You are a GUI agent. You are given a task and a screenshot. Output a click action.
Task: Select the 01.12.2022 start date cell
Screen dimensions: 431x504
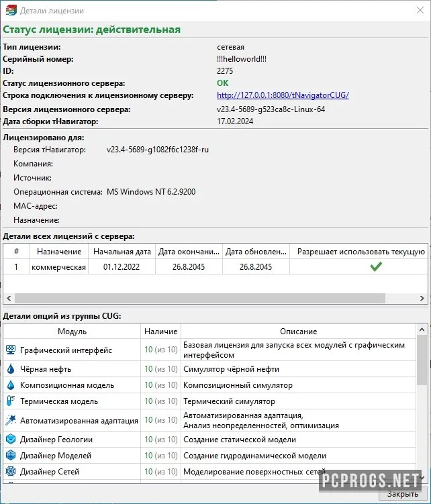click(122, 267)
